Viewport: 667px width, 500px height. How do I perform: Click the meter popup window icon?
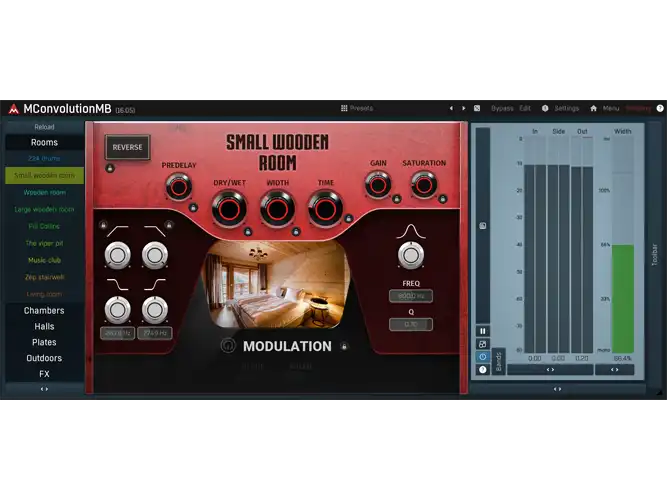coord(483,344)
